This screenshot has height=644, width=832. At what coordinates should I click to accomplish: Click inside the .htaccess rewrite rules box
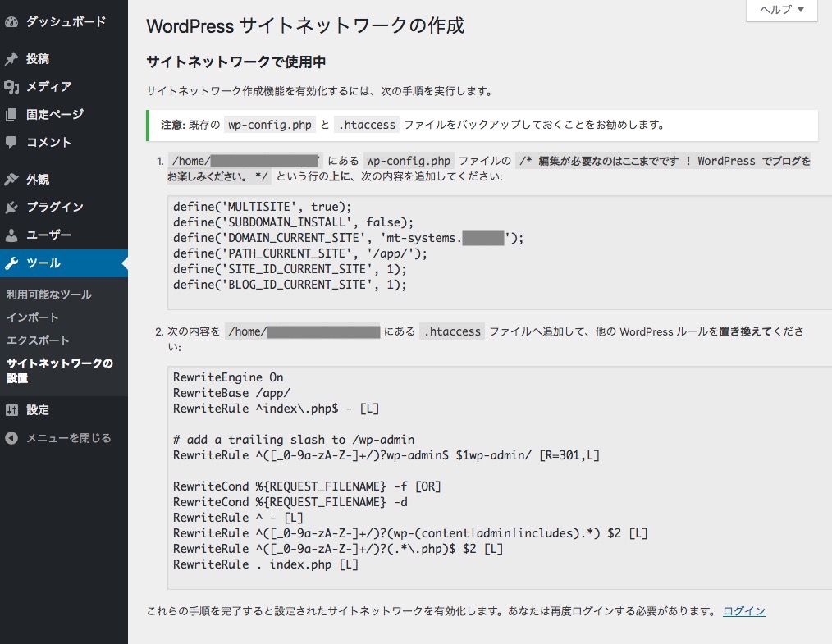point(500,477)
